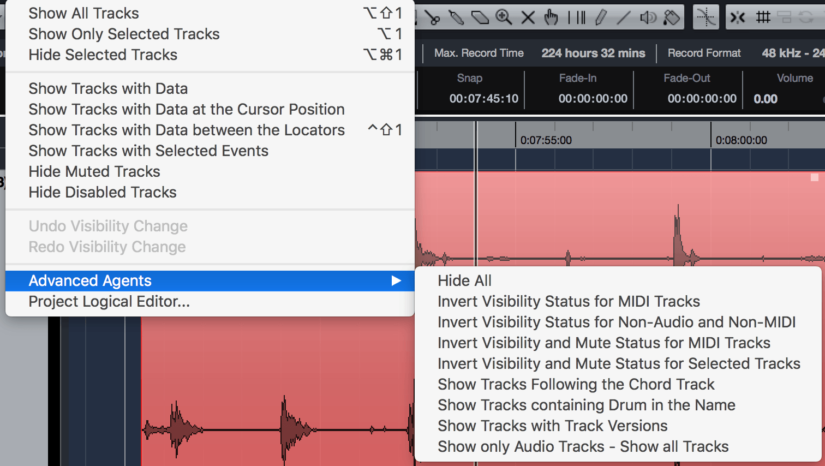Toggle Snap on/off button

[738, 17]
